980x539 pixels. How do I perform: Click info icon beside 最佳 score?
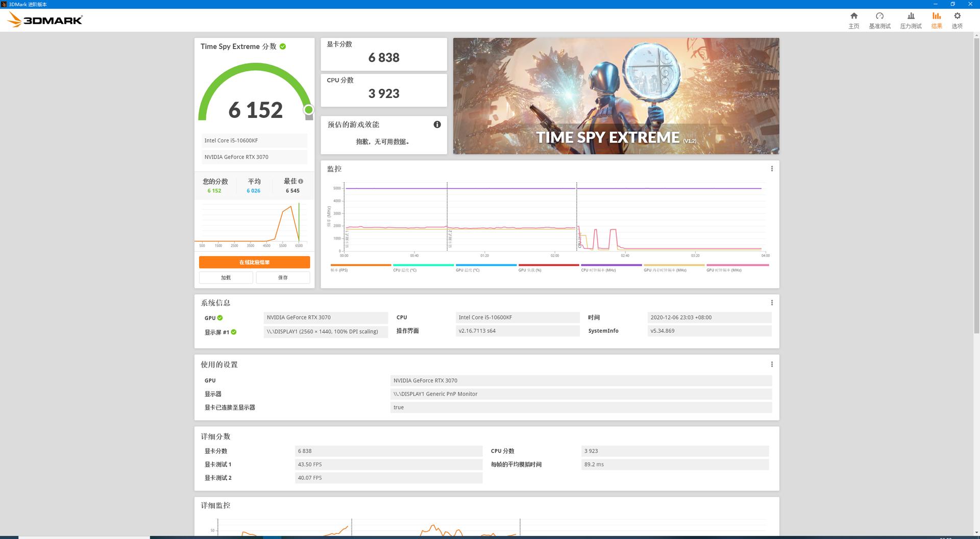pyautogui.click(x=301, y=181)
